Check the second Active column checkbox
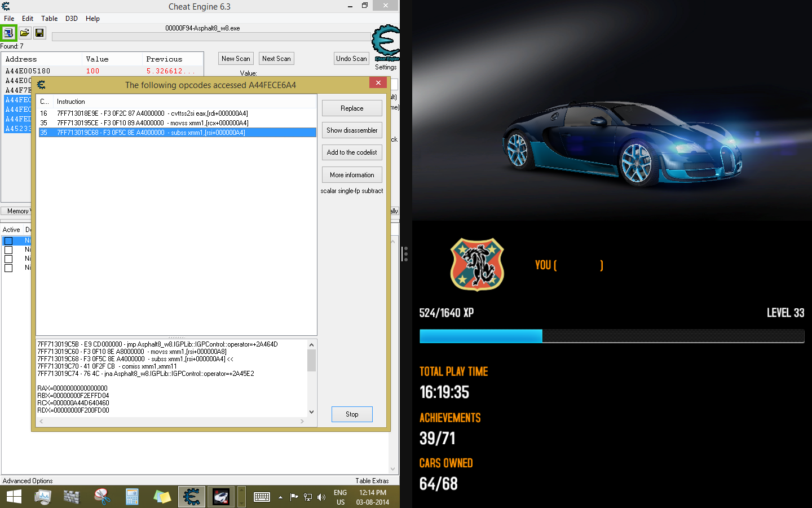Screen dimensions: 812x508 [9, 249]
